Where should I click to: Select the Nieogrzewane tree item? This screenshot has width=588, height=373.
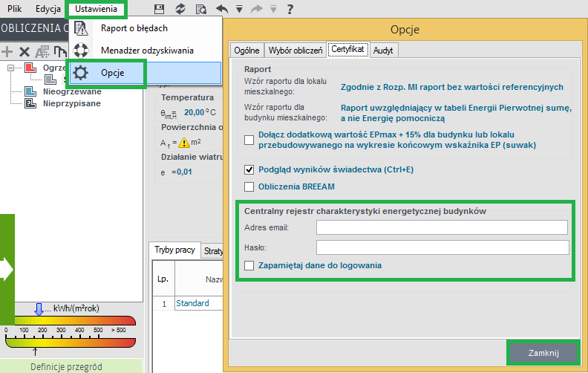(72, 91)
